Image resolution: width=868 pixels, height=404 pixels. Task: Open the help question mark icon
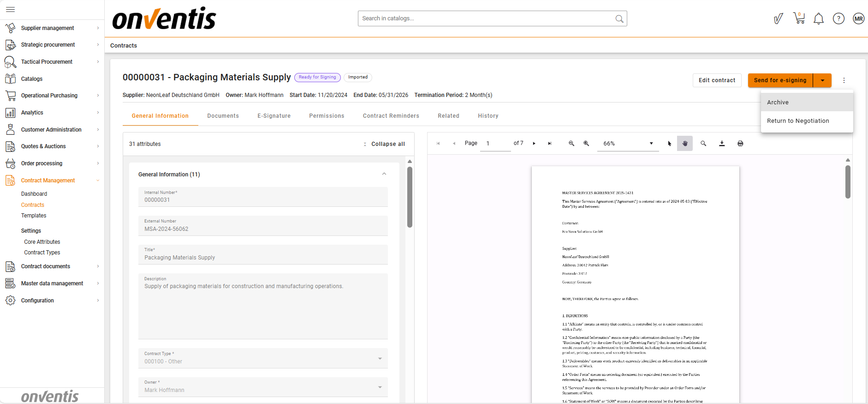[838, 18]
